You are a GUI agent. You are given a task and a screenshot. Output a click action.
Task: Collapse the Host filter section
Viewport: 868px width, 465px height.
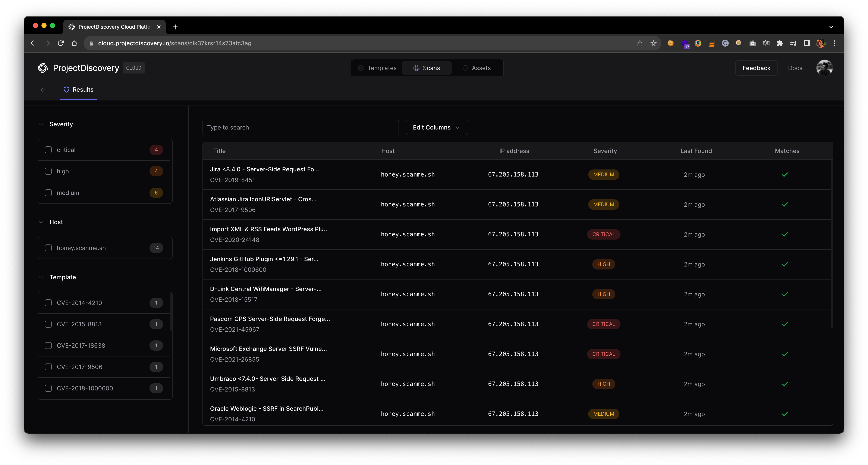pyautogui.click(x=41, y=222)
